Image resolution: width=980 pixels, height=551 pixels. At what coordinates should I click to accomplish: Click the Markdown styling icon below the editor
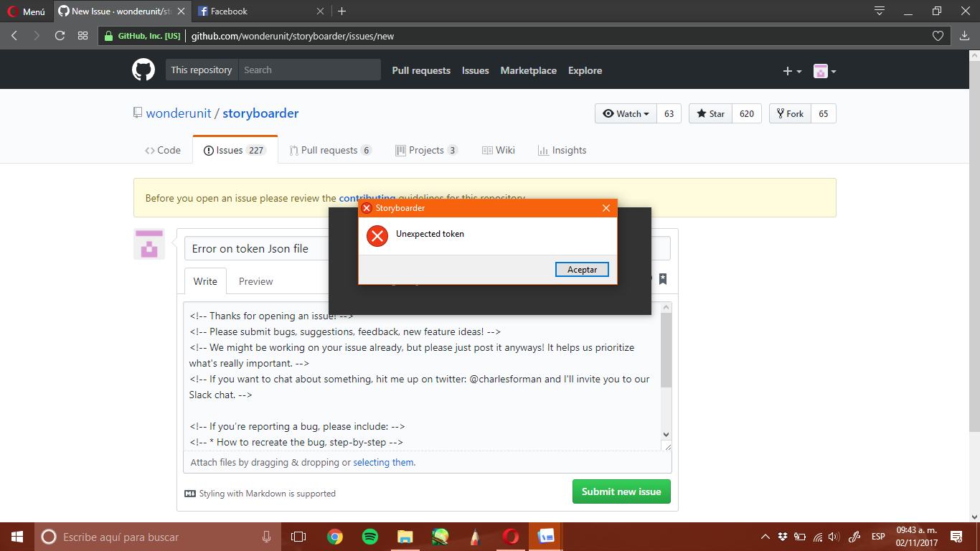tap(191, 493)
